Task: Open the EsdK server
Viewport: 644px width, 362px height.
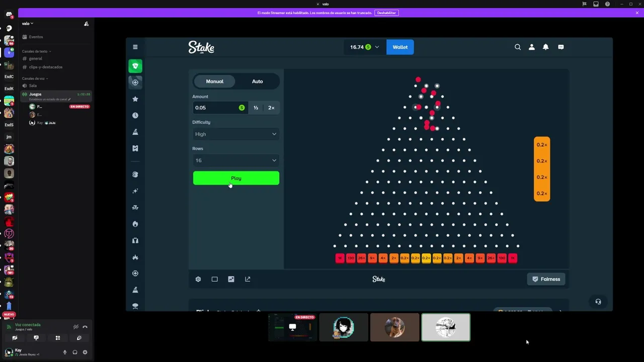Action: 9,88
